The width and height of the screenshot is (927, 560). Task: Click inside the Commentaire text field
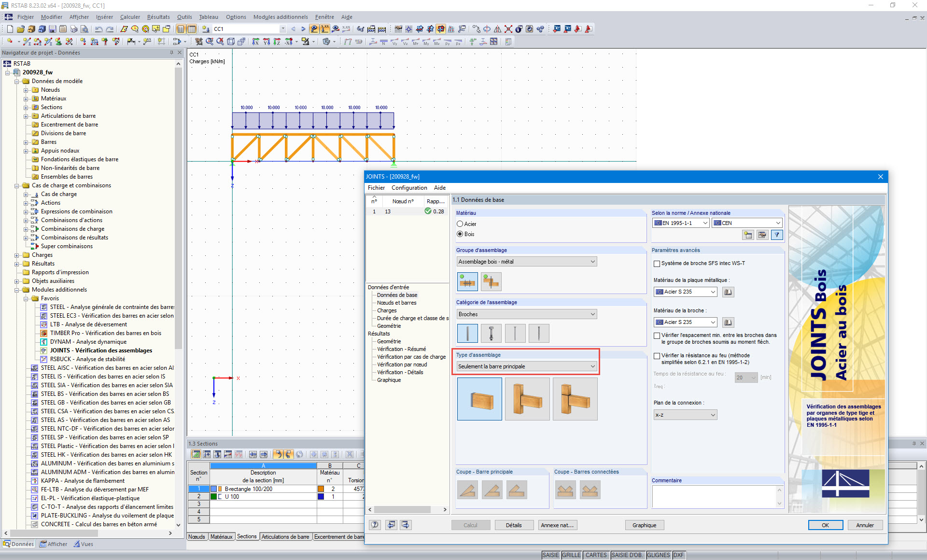tap(717, 496)
